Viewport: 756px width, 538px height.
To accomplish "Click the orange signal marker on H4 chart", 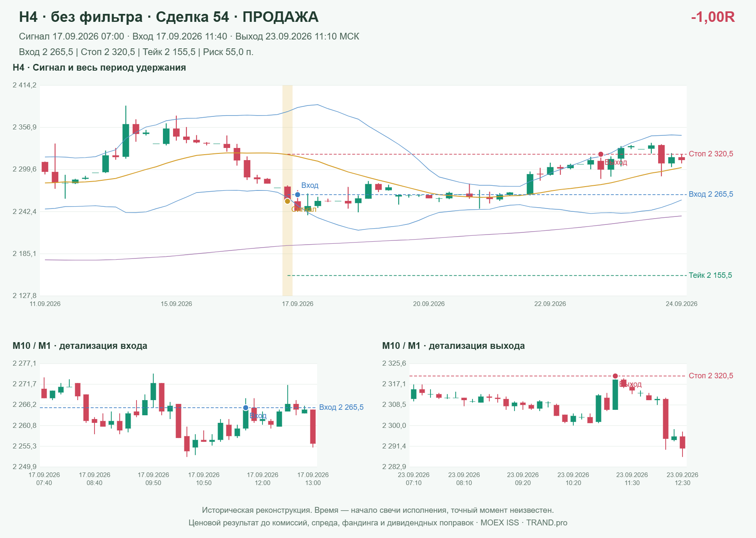I will click(x=287, y=201).
